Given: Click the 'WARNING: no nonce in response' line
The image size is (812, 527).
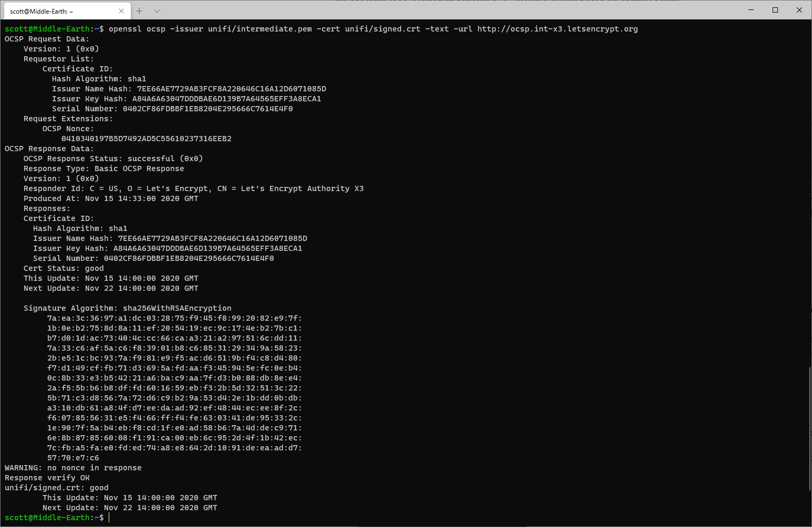Looking at the screenshot, I should pyautogui.click(x=73, y=468).
